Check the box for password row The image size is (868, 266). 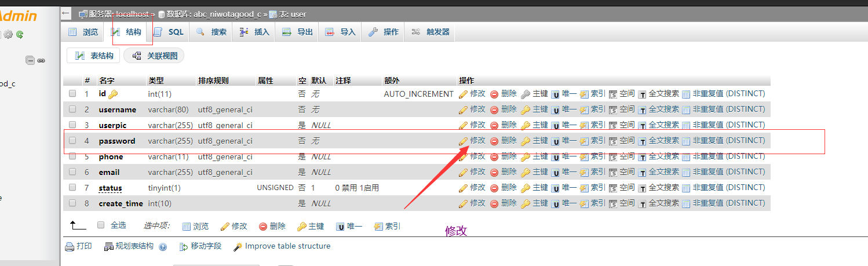(72, 140)
